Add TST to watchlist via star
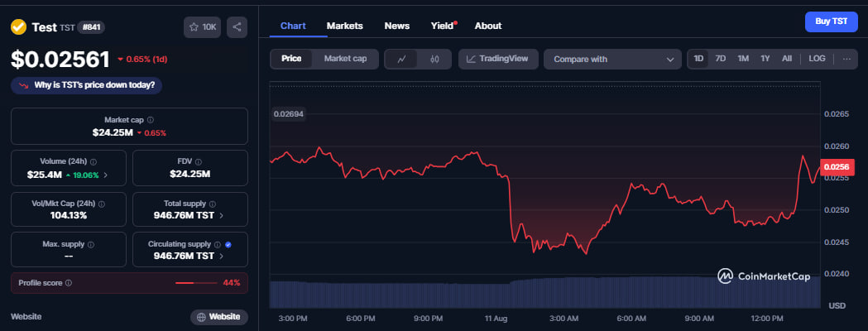This screenshot has width=868, height=331. (202, 27)
